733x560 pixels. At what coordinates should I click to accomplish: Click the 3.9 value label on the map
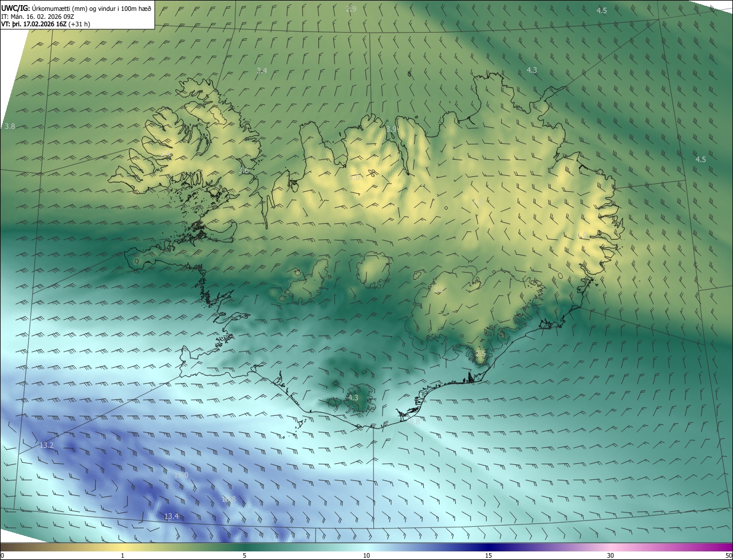pyautogui.click(x=391, y=129)
